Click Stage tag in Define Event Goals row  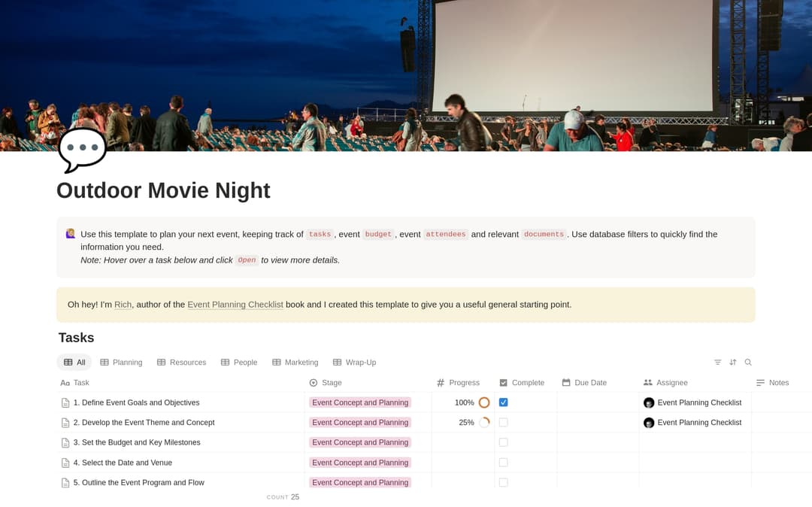[360, 402]
